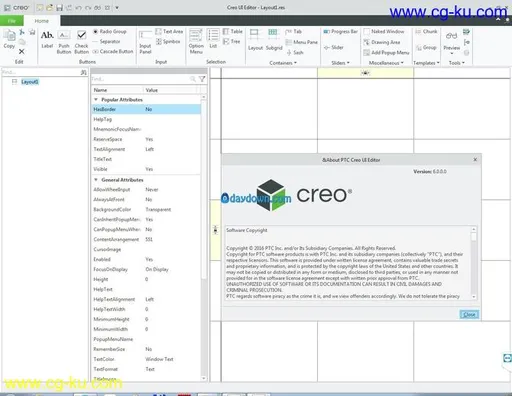
Task: Insert an Input Panel widget
Action: 145,42
